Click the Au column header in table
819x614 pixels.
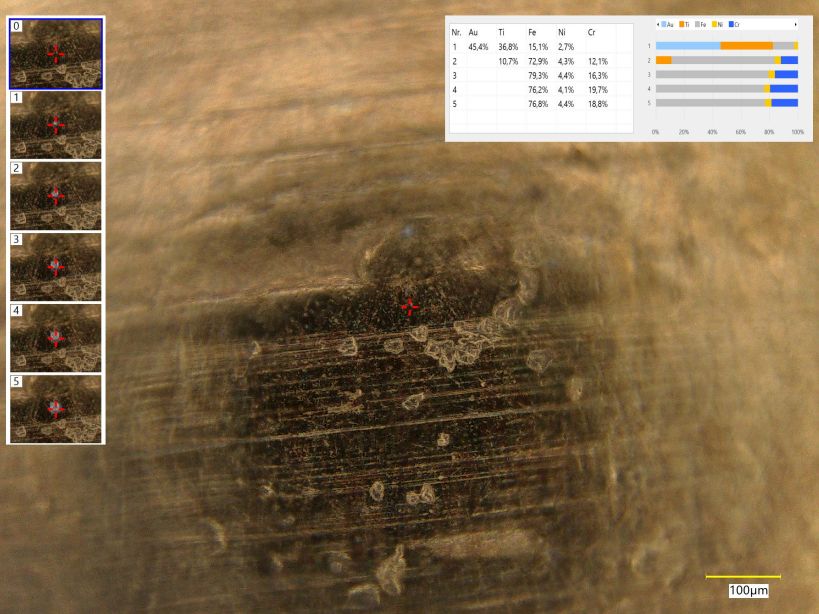[473, 33]
